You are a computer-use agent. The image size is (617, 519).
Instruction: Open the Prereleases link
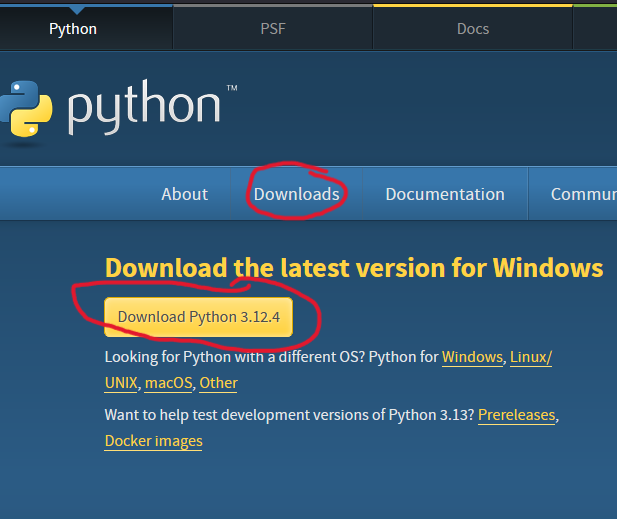(x=517, y=415)
